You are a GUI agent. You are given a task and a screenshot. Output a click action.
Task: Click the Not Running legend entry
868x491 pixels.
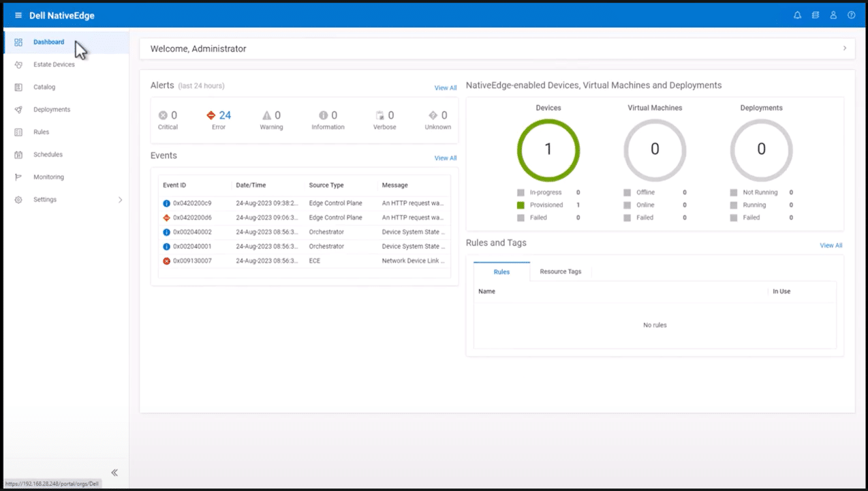[x=760, y=193]
